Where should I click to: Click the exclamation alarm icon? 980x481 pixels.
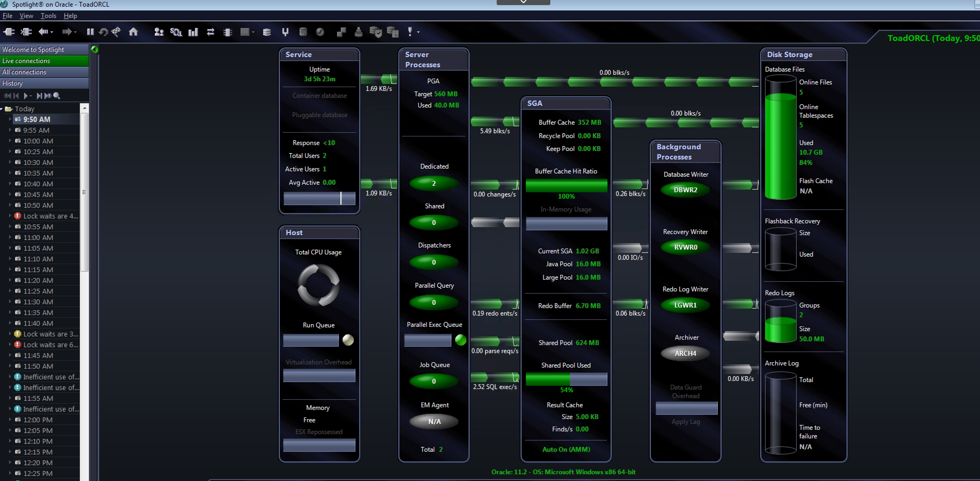tap(410, 32)
